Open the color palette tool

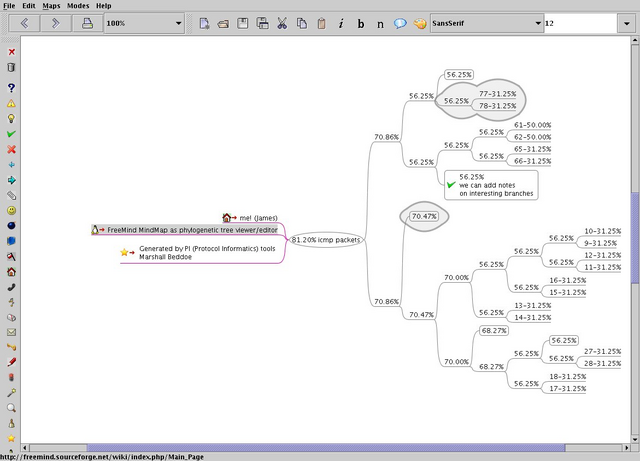[420, 23]
